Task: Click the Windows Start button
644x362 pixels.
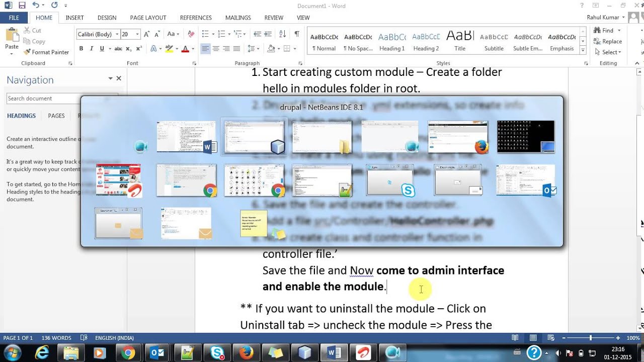Action: [12, 353]
